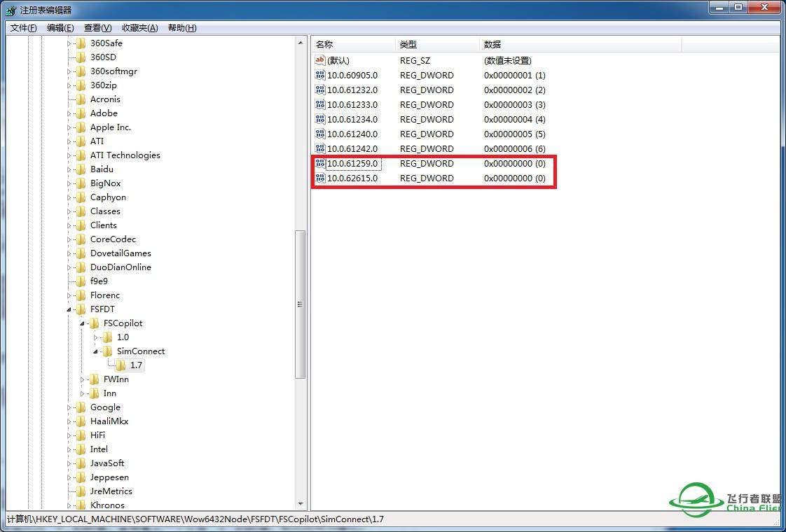Select the ATI Technologies key
The height and width of the screenshot is (532, 786).
click(x=125, y=155)
